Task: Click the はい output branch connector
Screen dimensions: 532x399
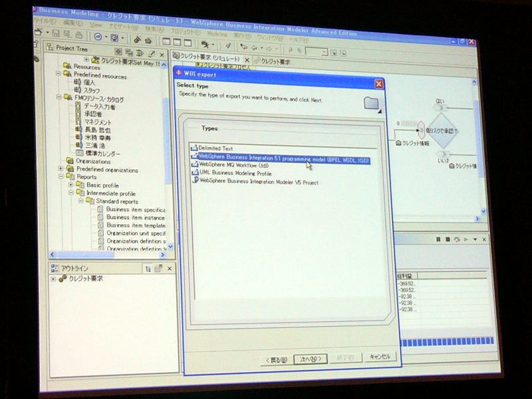Action: (441, 108)
